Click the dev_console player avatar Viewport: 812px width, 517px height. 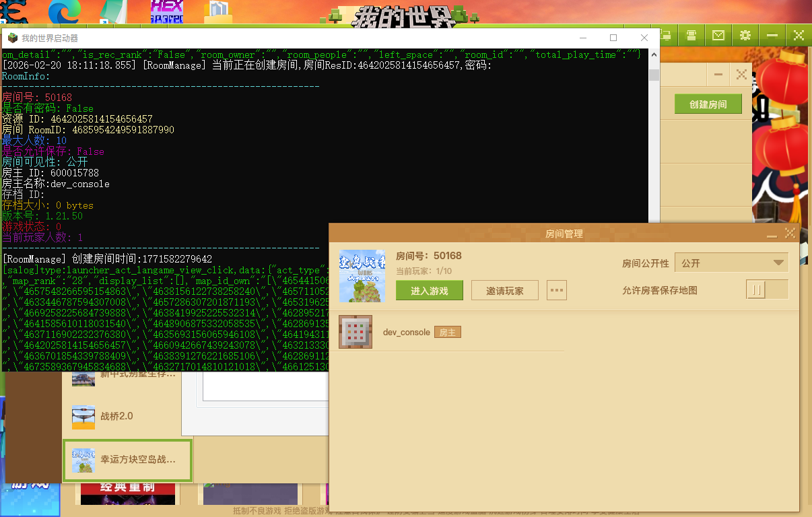click(356, 332)
